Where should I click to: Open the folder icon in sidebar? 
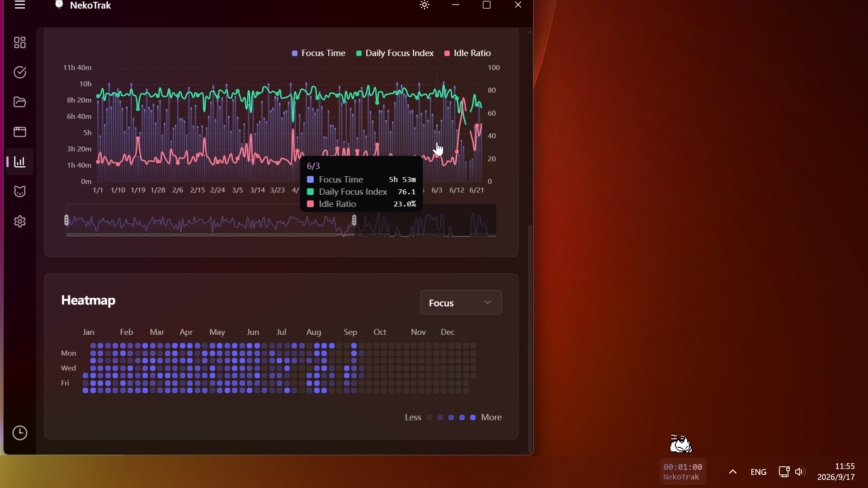click(20, 102)
